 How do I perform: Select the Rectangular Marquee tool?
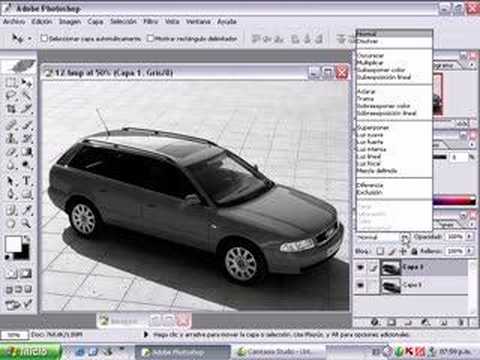pyautogui.click(x=11, y=83)
